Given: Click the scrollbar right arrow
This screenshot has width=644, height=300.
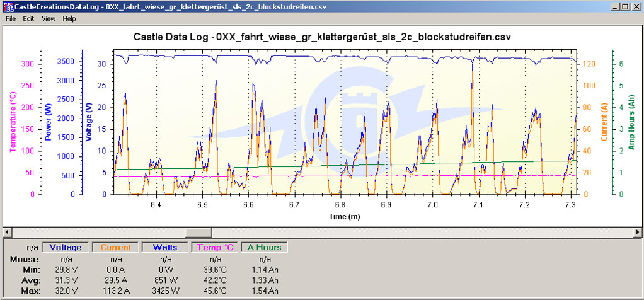Looking at the screenshot, I should [637, 232].
